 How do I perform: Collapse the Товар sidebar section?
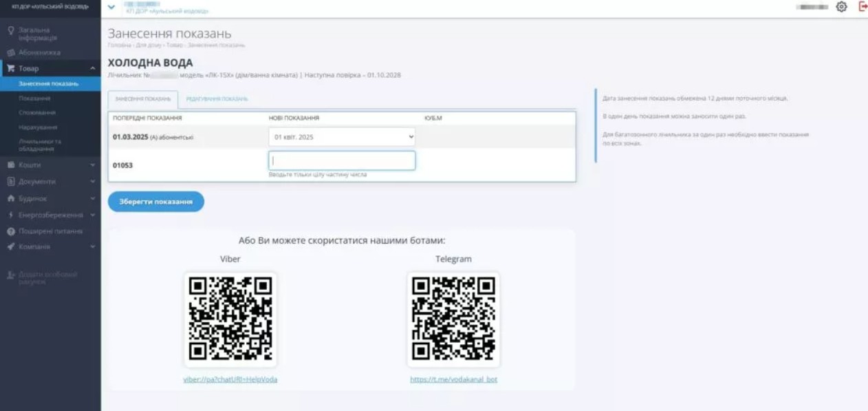(92, 68)
